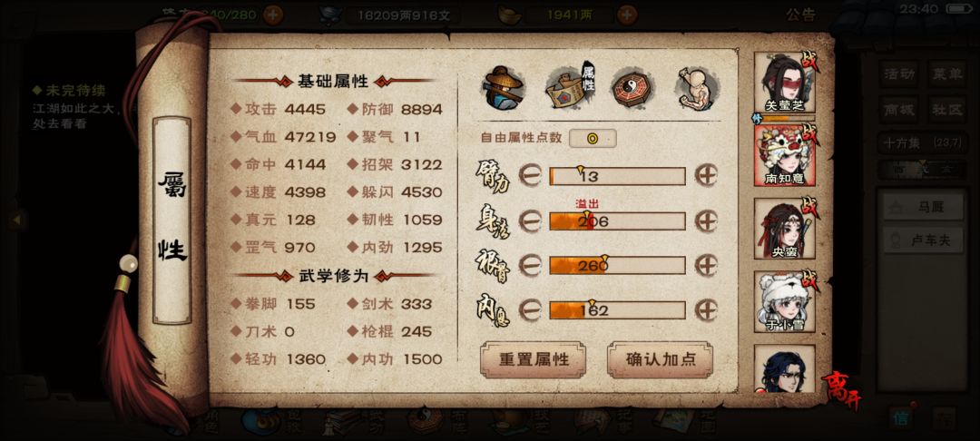
Task: Select character portrait 关莹芝
Action: 786,83
